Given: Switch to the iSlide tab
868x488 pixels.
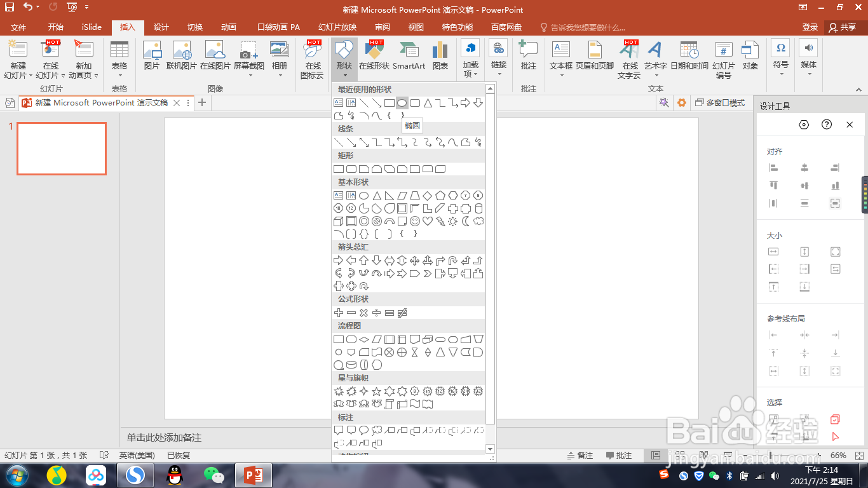Looking at the screenshot, I should click(92, 27).
